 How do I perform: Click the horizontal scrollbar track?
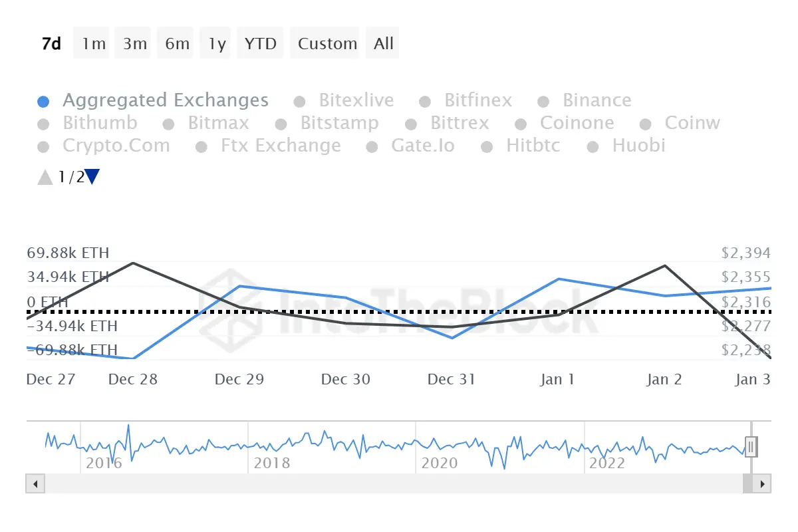(x=394, y=483)
